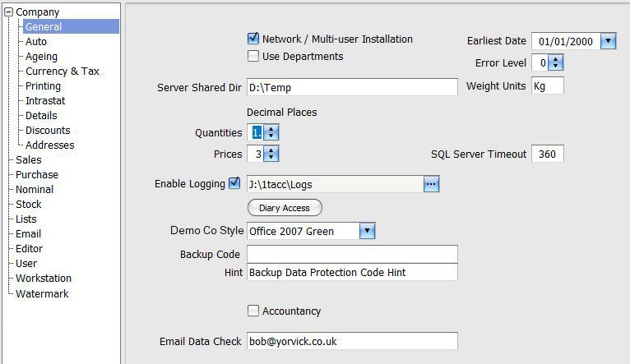Enable the Use Departments checkbox
This screenshot has height=364, width=630.
pos(253,57)
